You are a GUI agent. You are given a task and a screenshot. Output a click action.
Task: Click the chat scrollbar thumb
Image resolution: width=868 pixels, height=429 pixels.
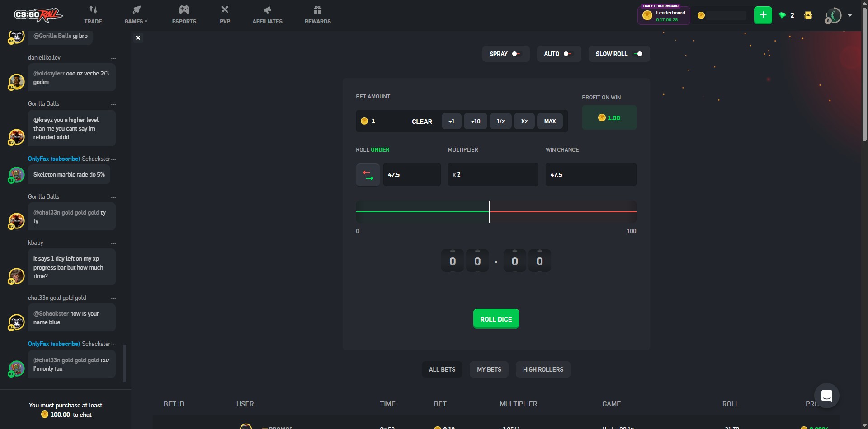(124, 364)
